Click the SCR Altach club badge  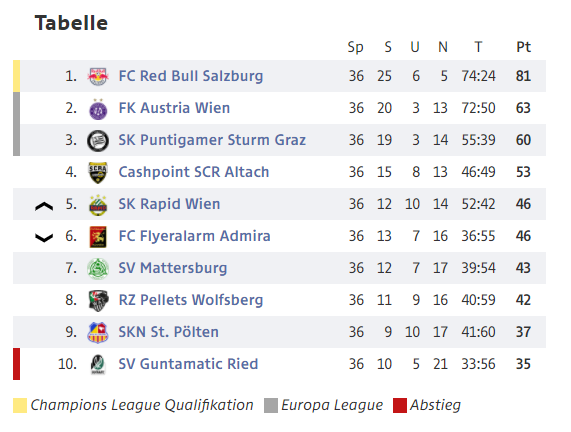point(98,173)
